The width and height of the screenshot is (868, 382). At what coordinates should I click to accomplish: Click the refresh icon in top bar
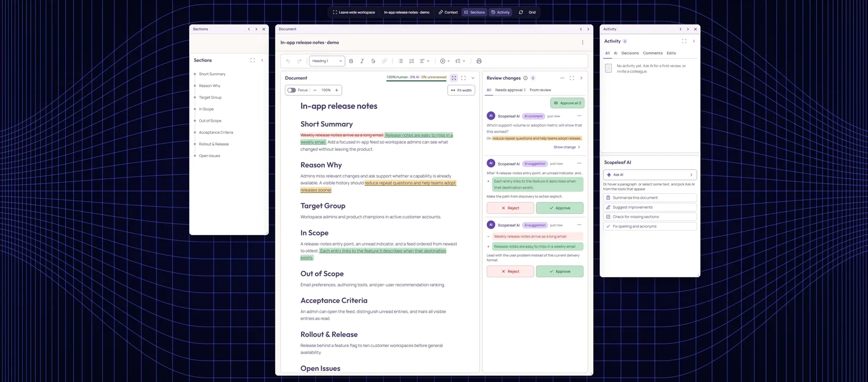point(521,12)
